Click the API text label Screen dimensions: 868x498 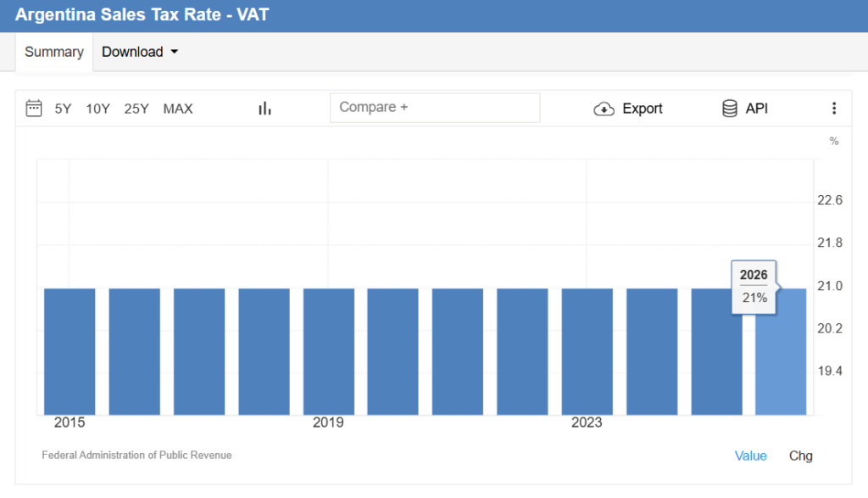point(757,109)
